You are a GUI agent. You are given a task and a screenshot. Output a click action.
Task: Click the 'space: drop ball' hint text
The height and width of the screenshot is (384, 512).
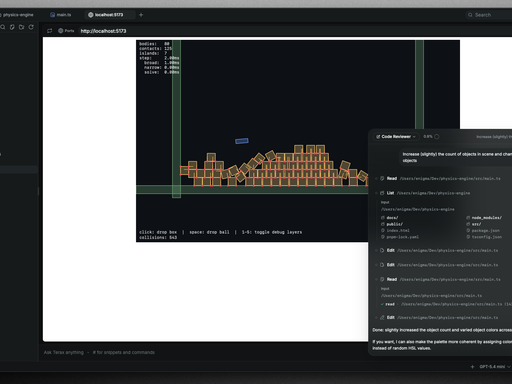209,232
